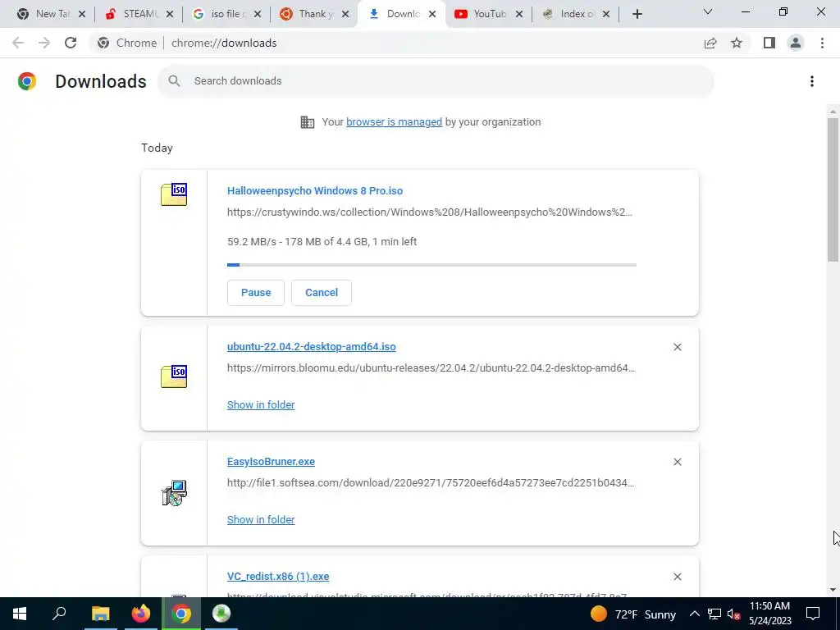This screenshot has height=630, width=840.
Task: Click the download progress bar
Action: [431, 265]
